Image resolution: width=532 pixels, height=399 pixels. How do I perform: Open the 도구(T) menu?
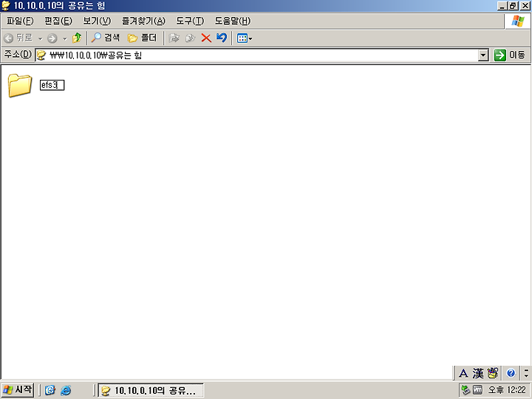190,21
